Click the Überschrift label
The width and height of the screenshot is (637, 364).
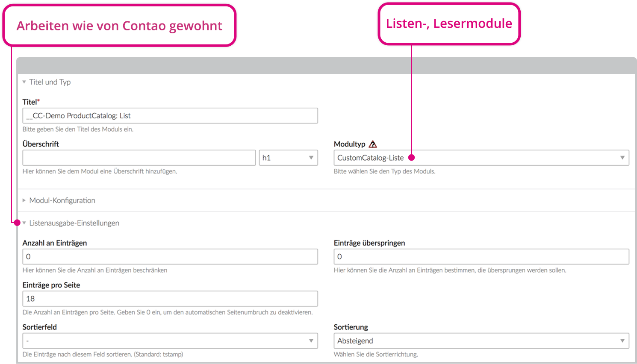41,144
